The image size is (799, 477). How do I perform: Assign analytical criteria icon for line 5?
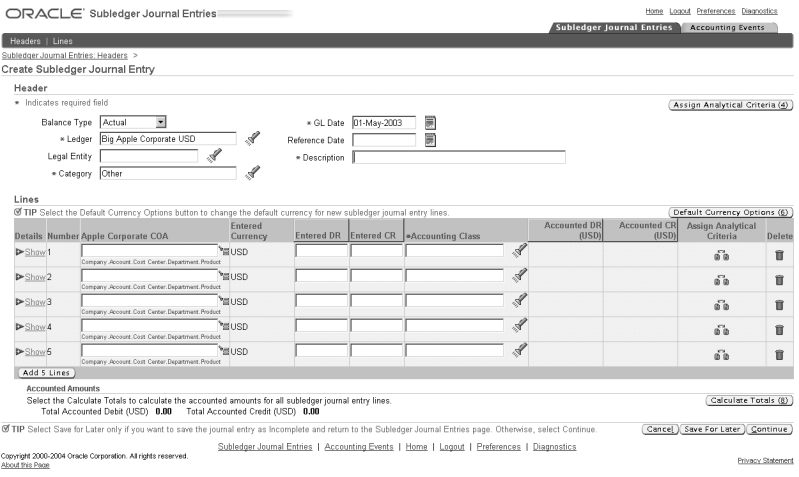point(721,355)
